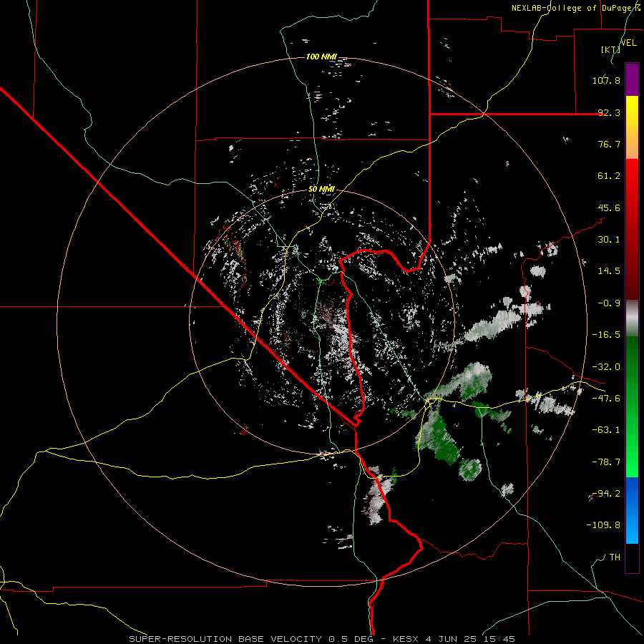Image resolution: width=644 pixels, height=644 pixels.
Task: Select the 92.3 scale value
Action: (x=609, y=112)
